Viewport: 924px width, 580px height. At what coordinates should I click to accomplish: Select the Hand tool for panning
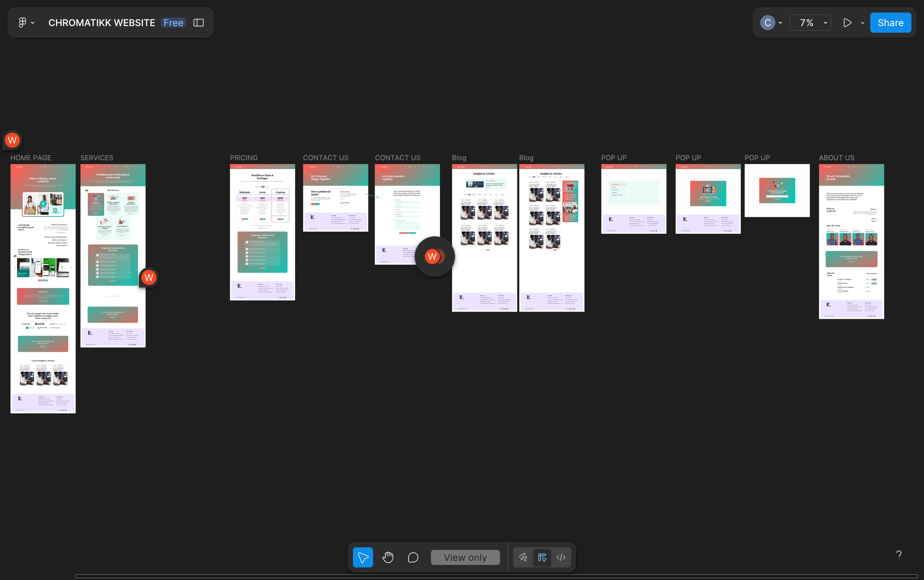(x=388, y=557)
